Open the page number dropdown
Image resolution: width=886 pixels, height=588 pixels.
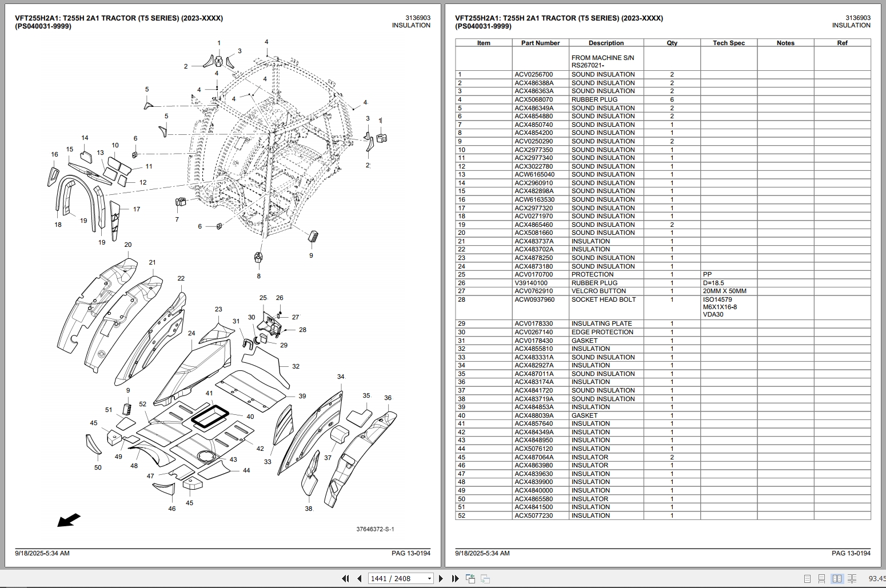coord(429,578)
